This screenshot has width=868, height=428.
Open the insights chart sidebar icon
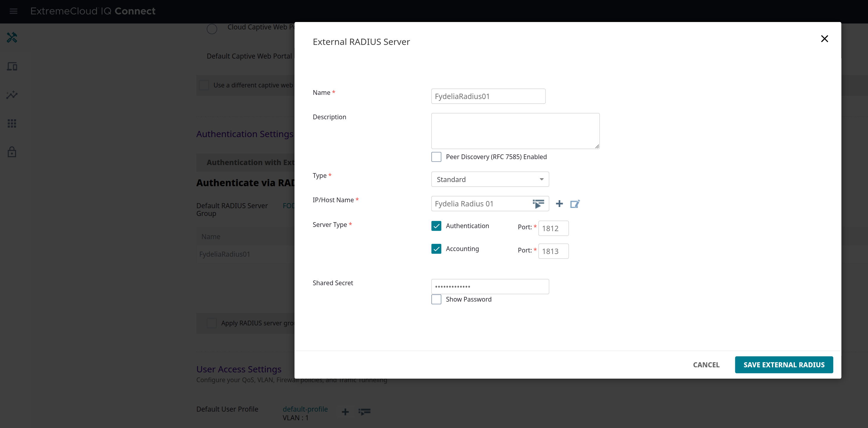click(x=12, y=95)
